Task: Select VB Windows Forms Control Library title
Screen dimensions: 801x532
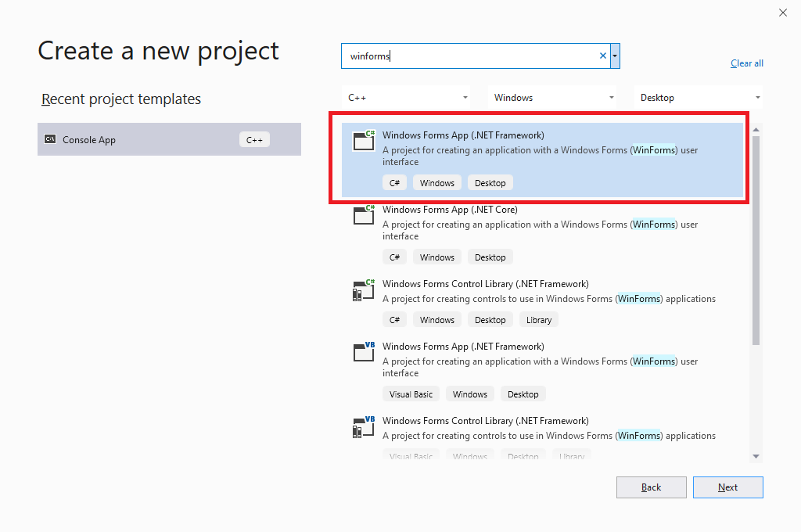Action: 485,421
